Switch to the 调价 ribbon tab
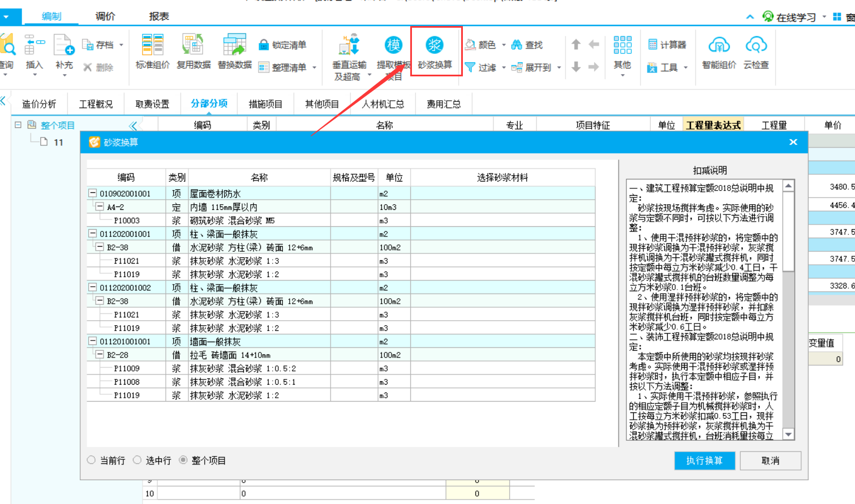Viewport: 855px width, 504px height. tap(105, 16)
